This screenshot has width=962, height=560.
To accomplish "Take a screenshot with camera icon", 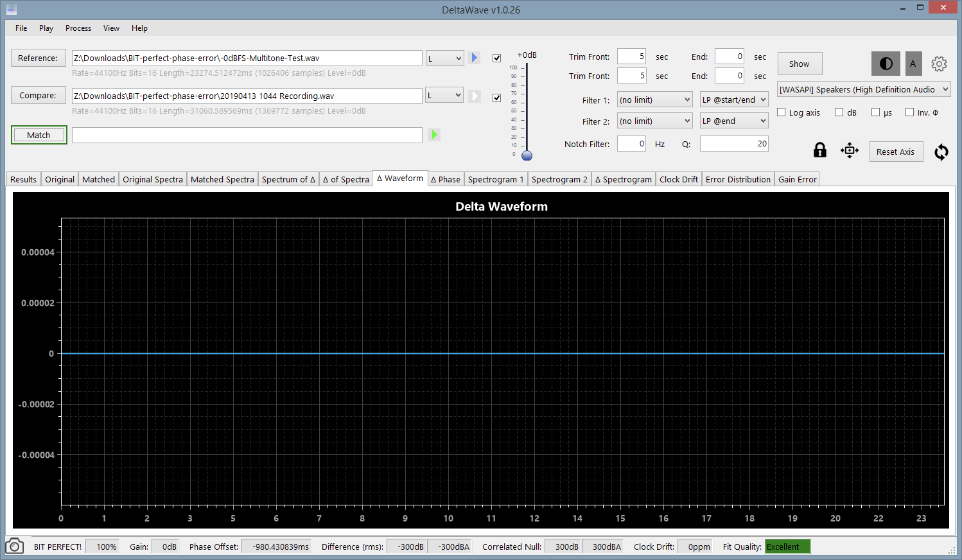I will click(x=14, y=547).
